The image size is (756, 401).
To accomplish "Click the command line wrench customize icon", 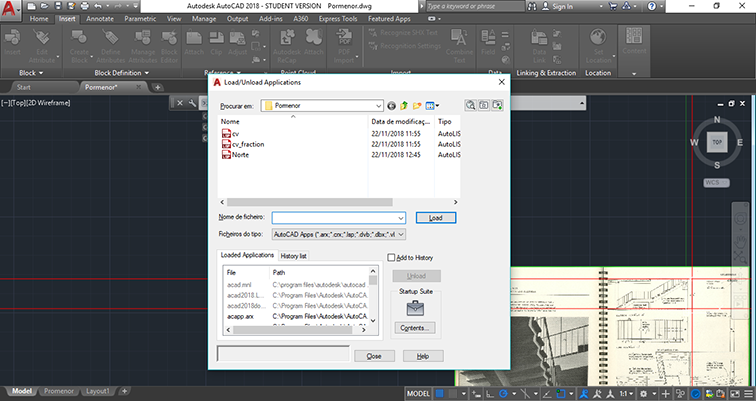I will [192, 103].
